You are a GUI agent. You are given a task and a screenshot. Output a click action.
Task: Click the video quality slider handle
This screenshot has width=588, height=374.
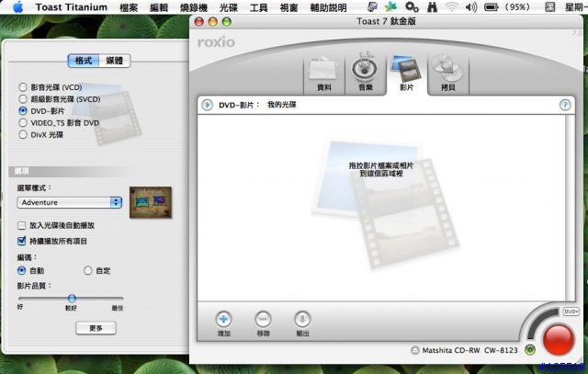click(72, 299)
